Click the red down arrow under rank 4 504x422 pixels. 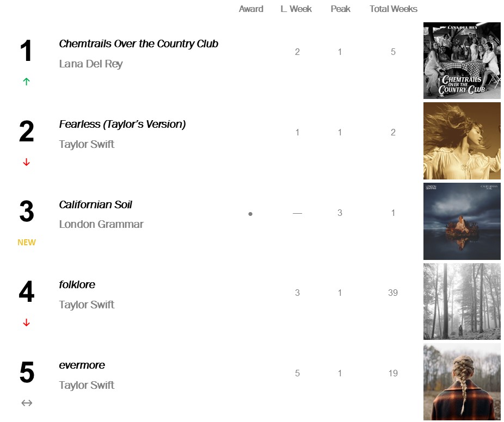pyautogui.click(x=26, y=322)
